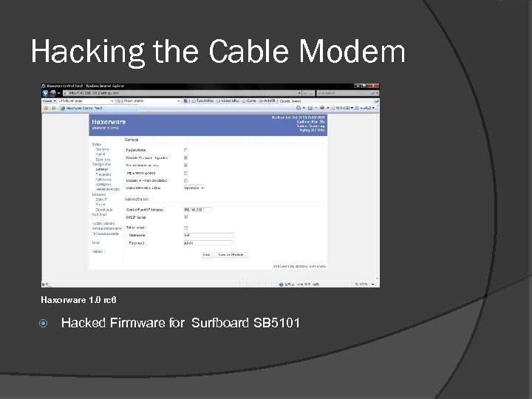Viewport: 532px width, 399px height.
Task: Click the Stop icon beside address bar
Action: tap(311, 93)
